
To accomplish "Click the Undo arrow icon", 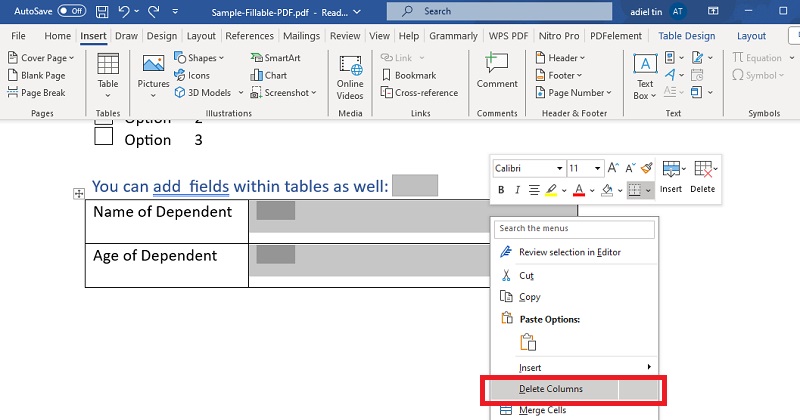I will 123,11.
